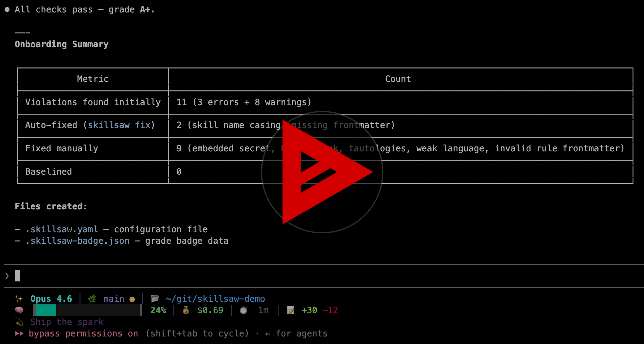Viewport: 644px width, 344px height.
Task: Click the skillsaw fix command text
Action: point(119,125)
